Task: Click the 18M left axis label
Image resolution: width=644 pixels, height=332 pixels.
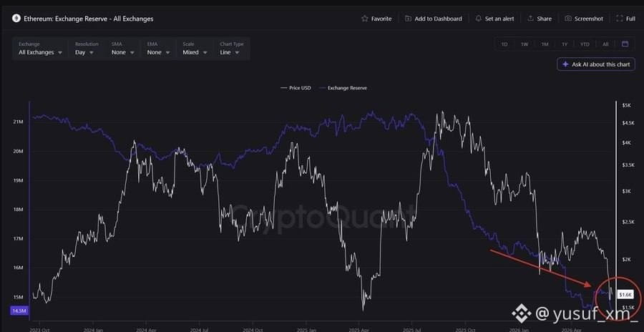Action: [19, 210]
